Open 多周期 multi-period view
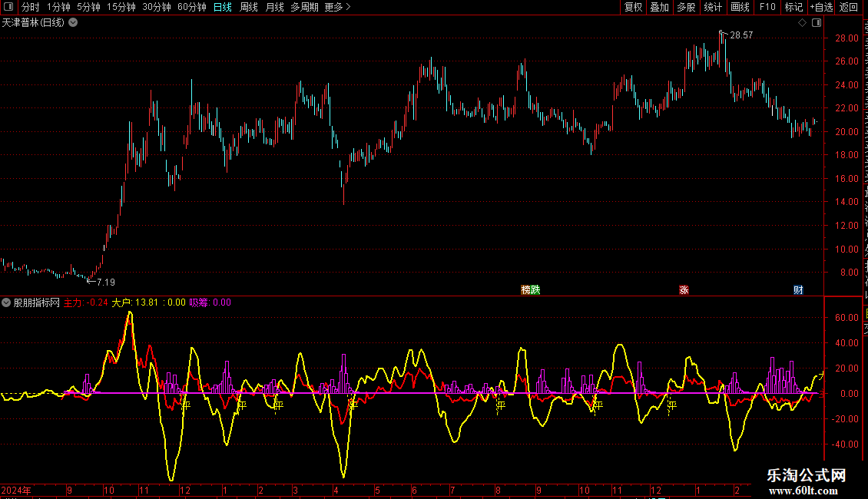Image resolution: width=868 pixels, height=499 pixels. (x=304, y=7)
